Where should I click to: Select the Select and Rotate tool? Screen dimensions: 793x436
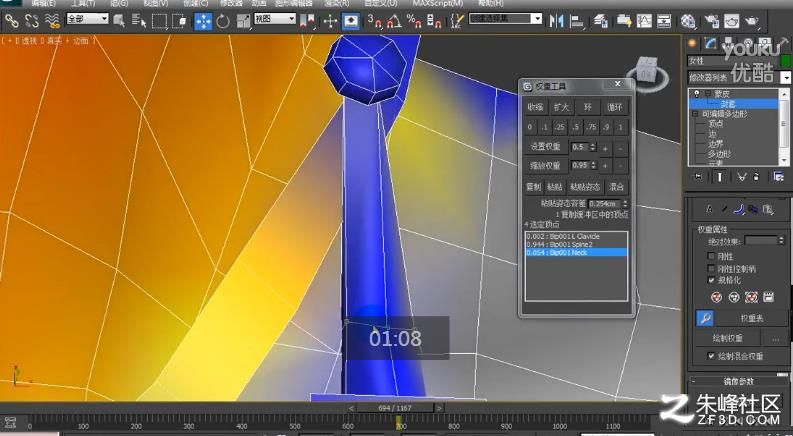(223, 21)
